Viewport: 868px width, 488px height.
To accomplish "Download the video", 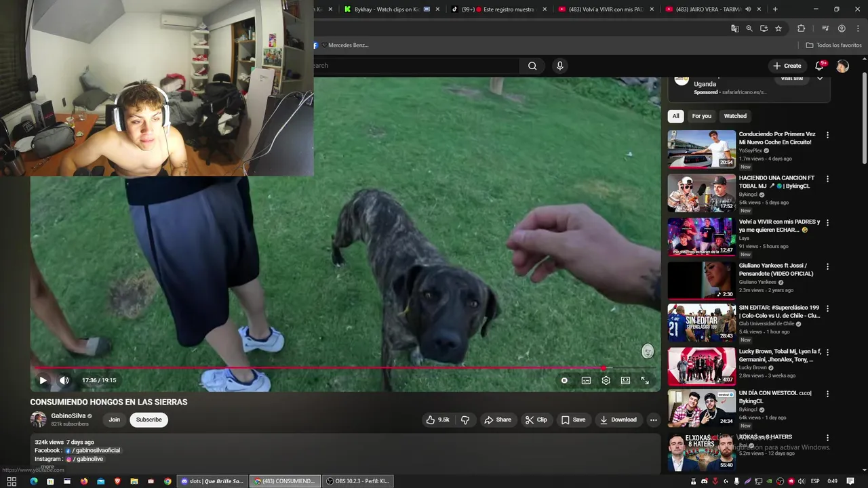I will 618,420.
